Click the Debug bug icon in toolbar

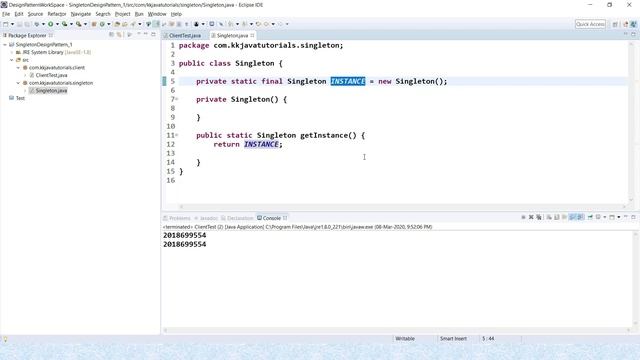pos(37,24)
